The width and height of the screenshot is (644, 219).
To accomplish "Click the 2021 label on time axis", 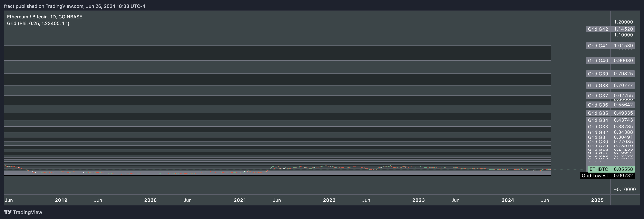I will coord(240,200).
